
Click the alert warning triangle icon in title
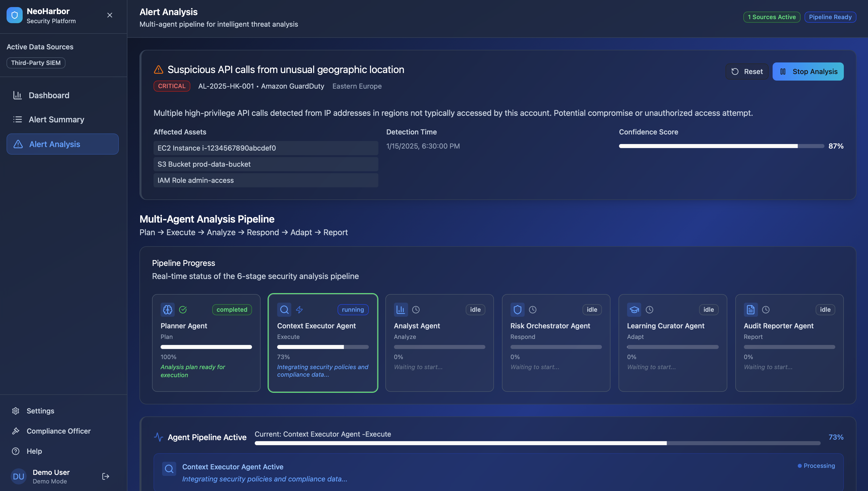pos(158,69)
